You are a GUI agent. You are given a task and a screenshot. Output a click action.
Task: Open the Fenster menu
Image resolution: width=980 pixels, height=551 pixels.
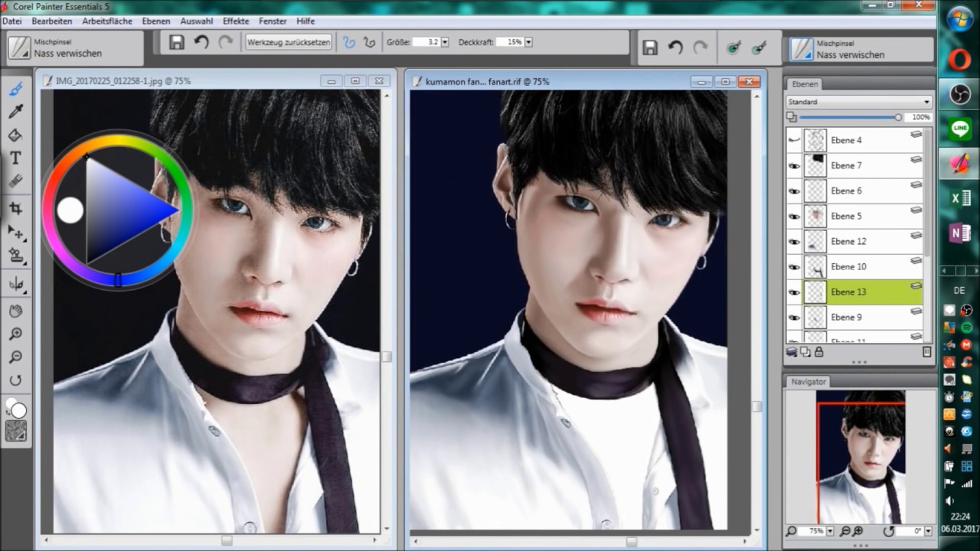[x=273, y=21]
